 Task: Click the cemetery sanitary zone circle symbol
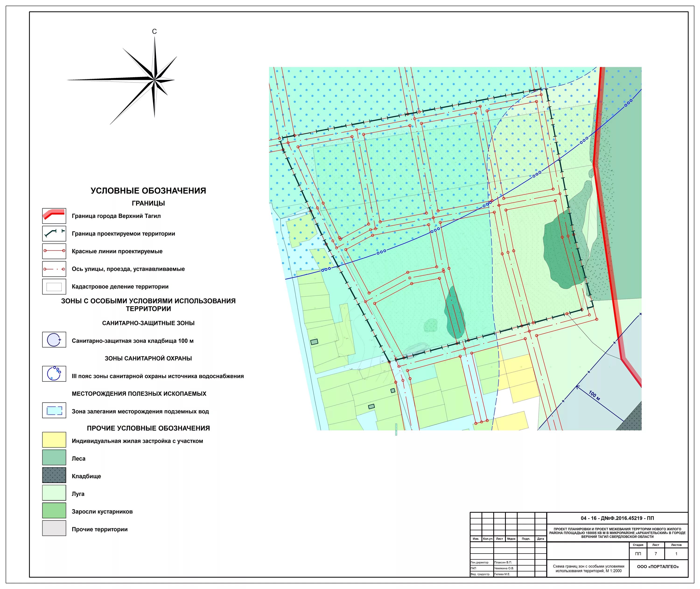coord(54,340)
